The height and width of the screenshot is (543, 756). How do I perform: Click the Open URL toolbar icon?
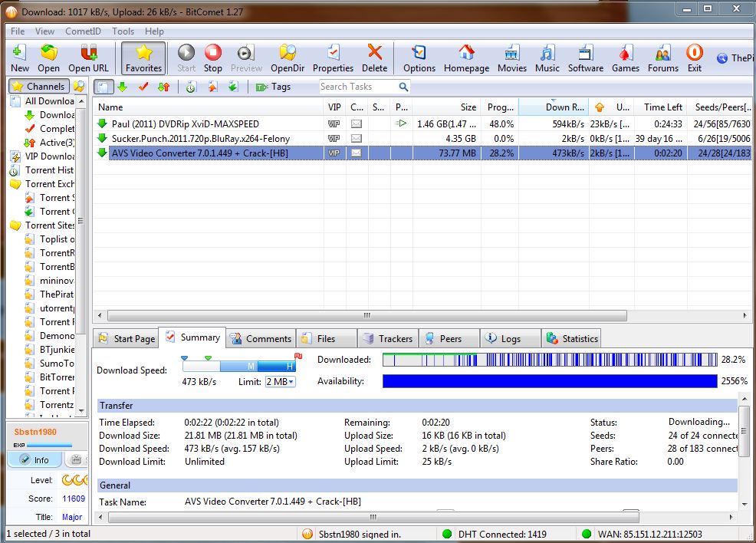tap(88, 58)
